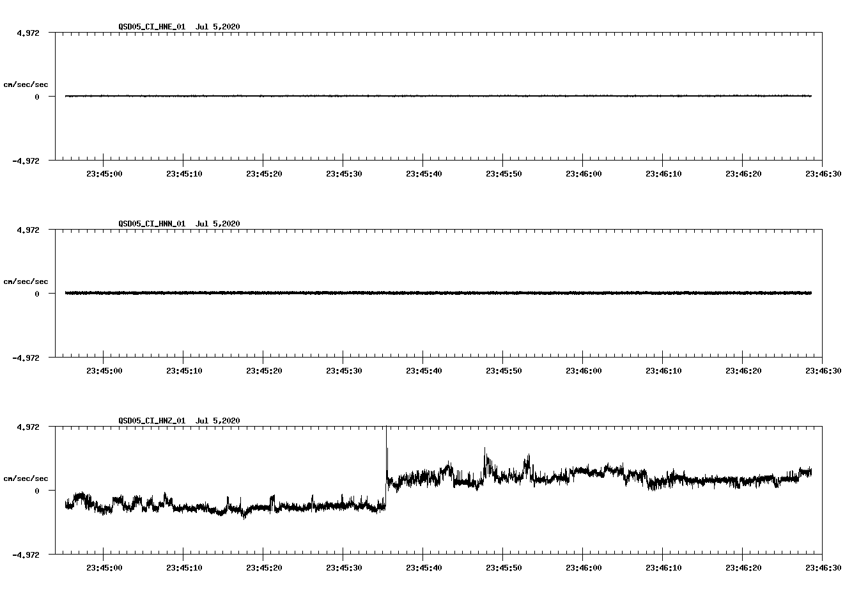Select the -4.972 lower limit on HNE plot
Image resolution: width=868 pixels, height=591 pixels.
(x=26, y=161)
